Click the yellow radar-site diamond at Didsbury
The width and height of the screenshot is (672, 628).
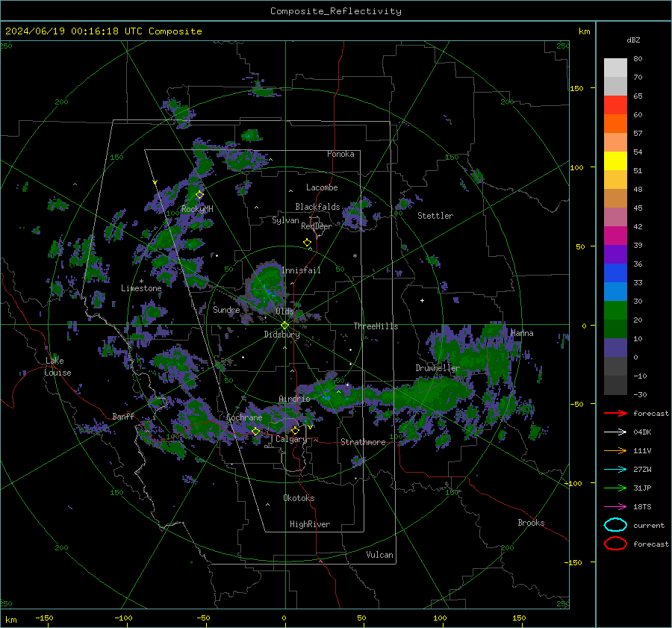pyautogui.click(x=284, y=326)
